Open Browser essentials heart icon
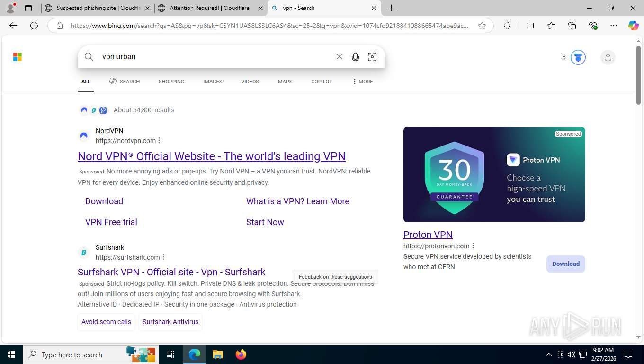This screenshot has height=364, width=644. tap(593, 26)
